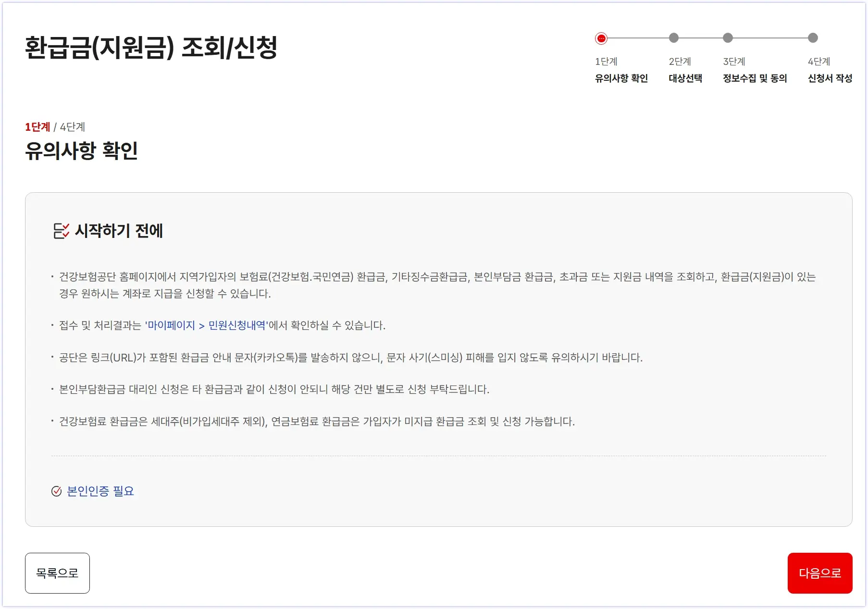Click the step 2 progress dot
Image resolution: width=868 pixels, height=609 pixels.
(x=674, y=37)
